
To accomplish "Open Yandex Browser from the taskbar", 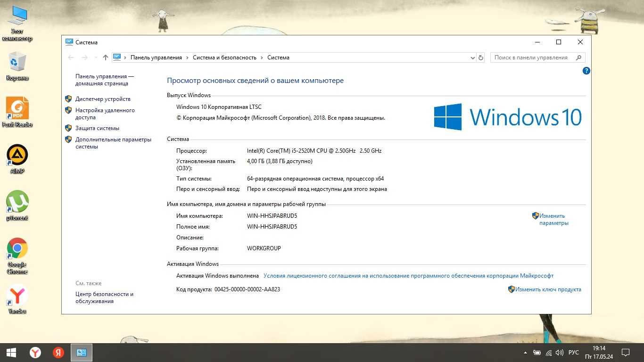I will pos(35,352).
